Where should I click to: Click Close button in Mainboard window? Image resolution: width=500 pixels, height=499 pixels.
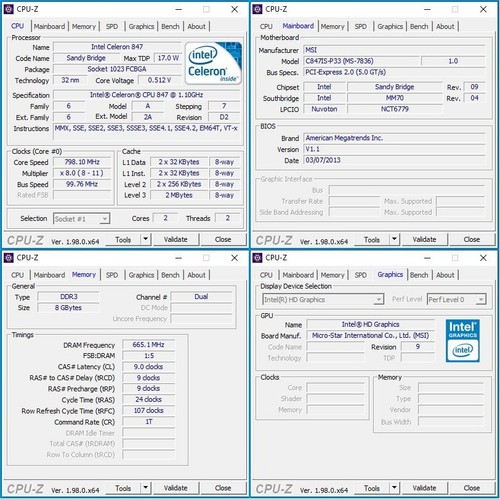click(472, 239)
